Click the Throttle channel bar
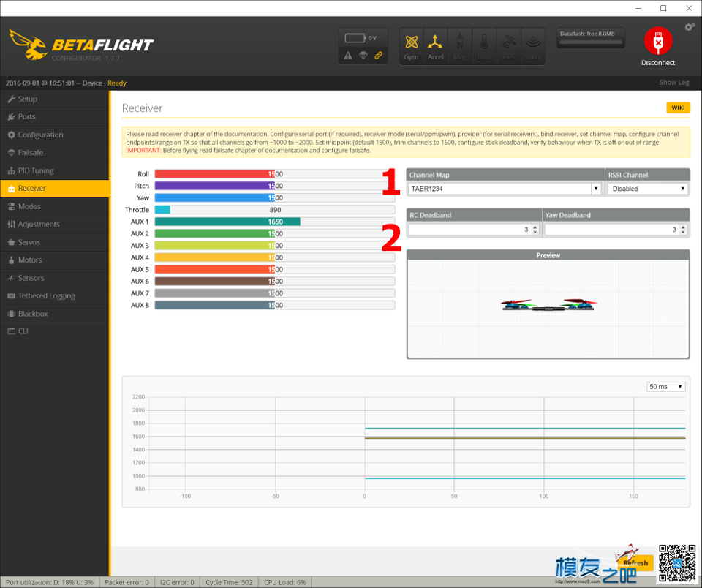Image resolution: width=702 pixels, height=588 pixels. click(275, 210)
